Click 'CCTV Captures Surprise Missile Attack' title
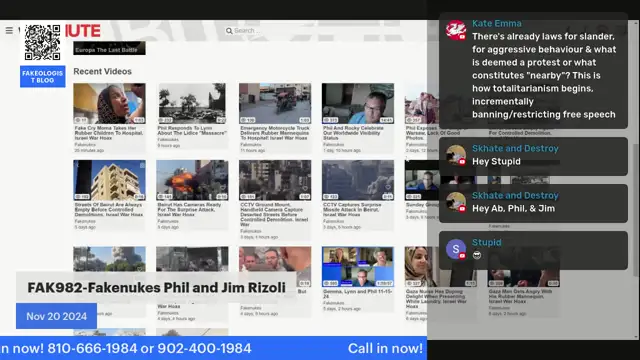This screenshot has width=640, height=360. pyautogui.click(x=352, y=210)
